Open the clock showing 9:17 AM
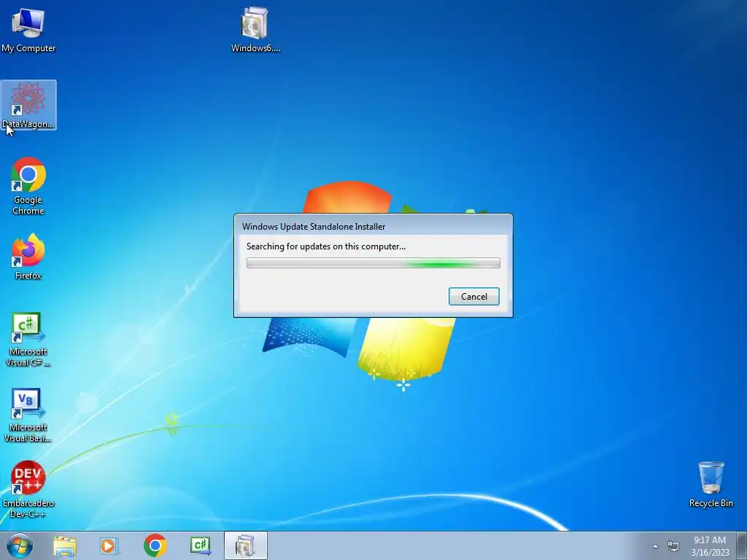Viewport: 747px width, 560px height. point(710,545)
